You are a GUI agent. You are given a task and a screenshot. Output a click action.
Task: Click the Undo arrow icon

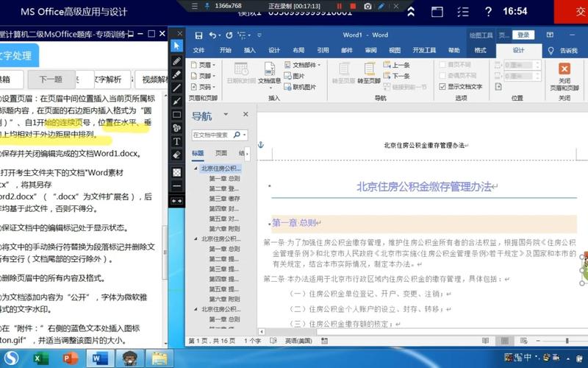tap(212, 35)
